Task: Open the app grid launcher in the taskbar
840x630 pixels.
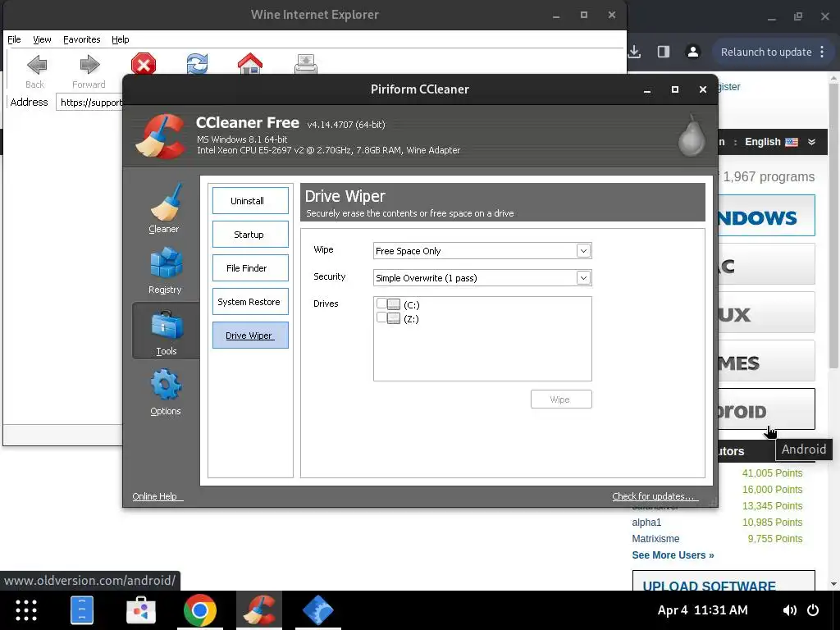Action: [25, 610]
